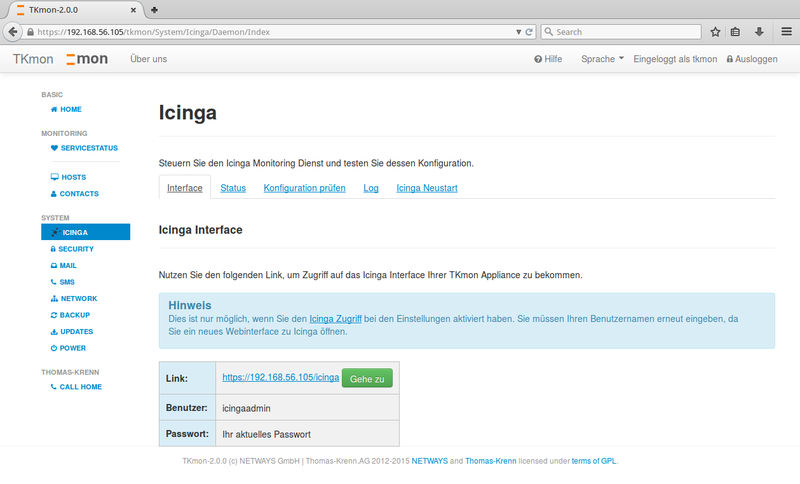Switch to Konfiguration prüfen tab
The image size is (800, 484).
tap(305, 188)
